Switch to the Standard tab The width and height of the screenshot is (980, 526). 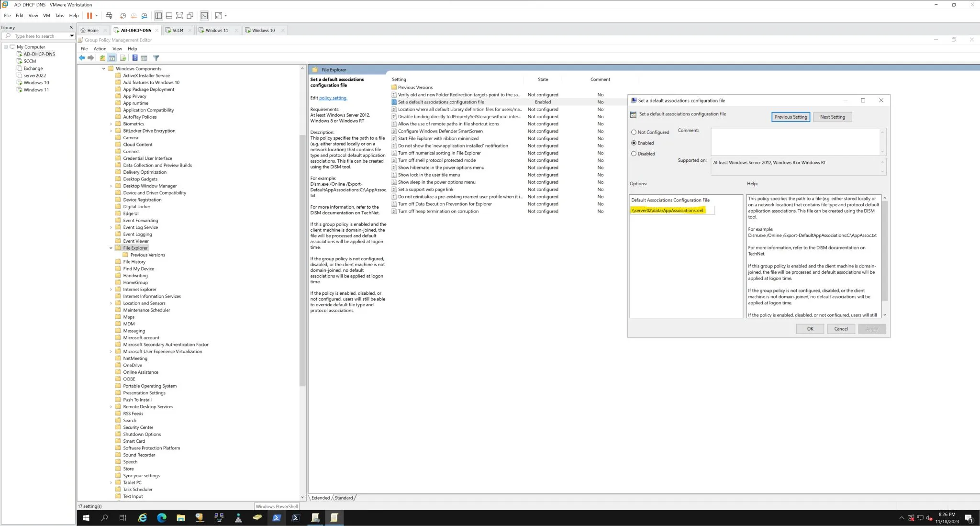(344, 497)
